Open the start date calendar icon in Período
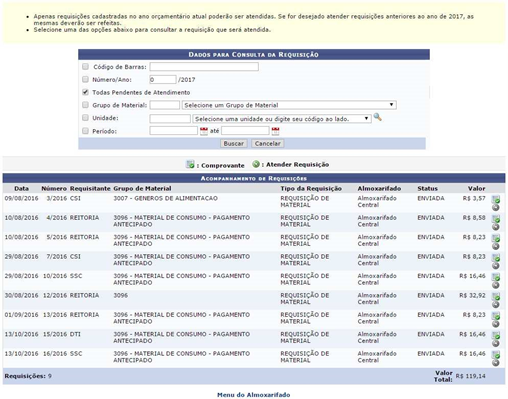The height and width of the screenshot is (399, 508). pyautogui.click(x=204, y=131)
